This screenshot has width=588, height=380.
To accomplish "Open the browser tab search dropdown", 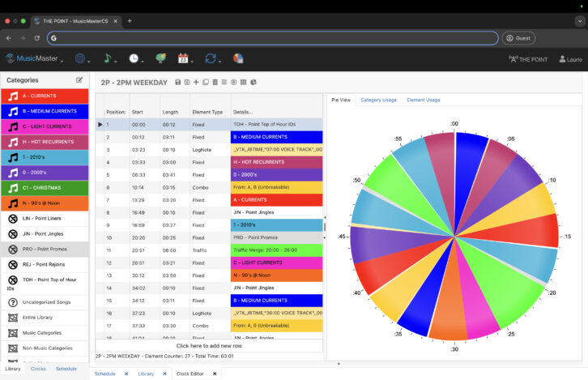I will tap(580, 21).
